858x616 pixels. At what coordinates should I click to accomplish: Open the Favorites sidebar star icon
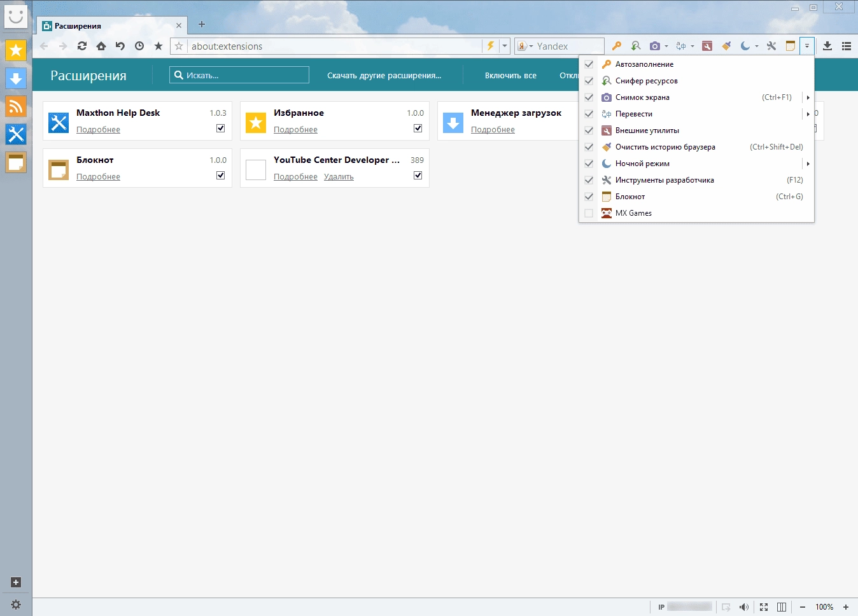point(16,50)
